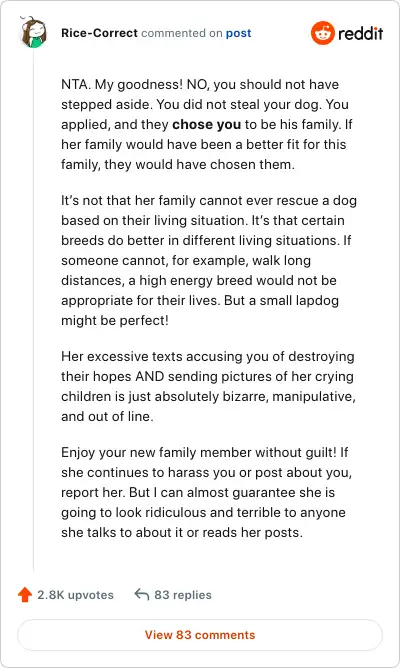Image resolution: width=400 pixels, height=668 pixels.
Task: Click the Rice-Correct user avatar
Action: (34, 32)
